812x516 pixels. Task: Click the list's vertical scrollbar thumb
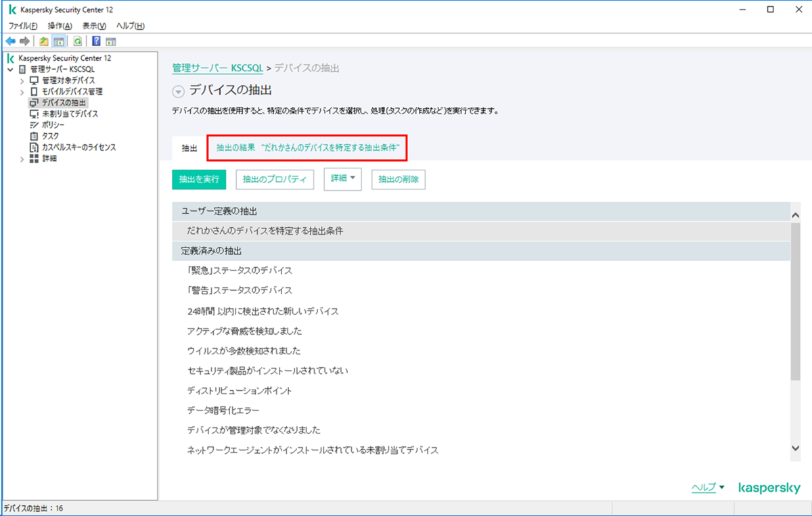tap(795, 301)
